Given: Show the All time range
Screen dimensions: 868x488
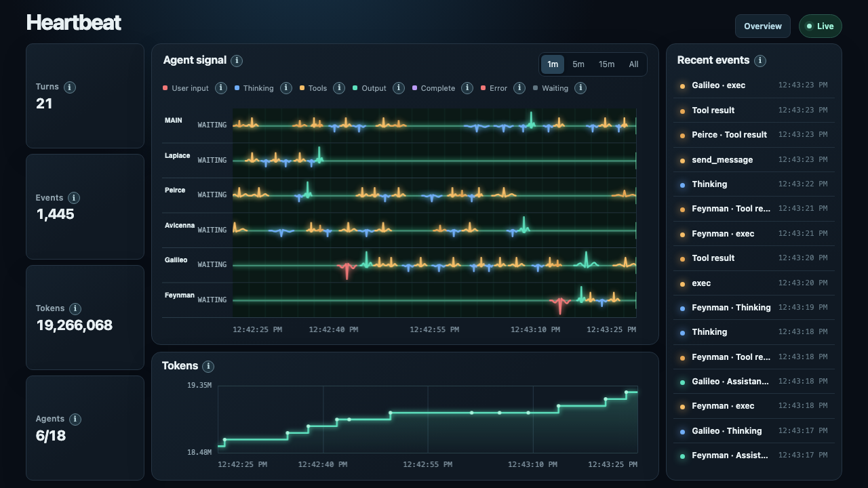Looking at the screenshot, I should click(633, 64).
